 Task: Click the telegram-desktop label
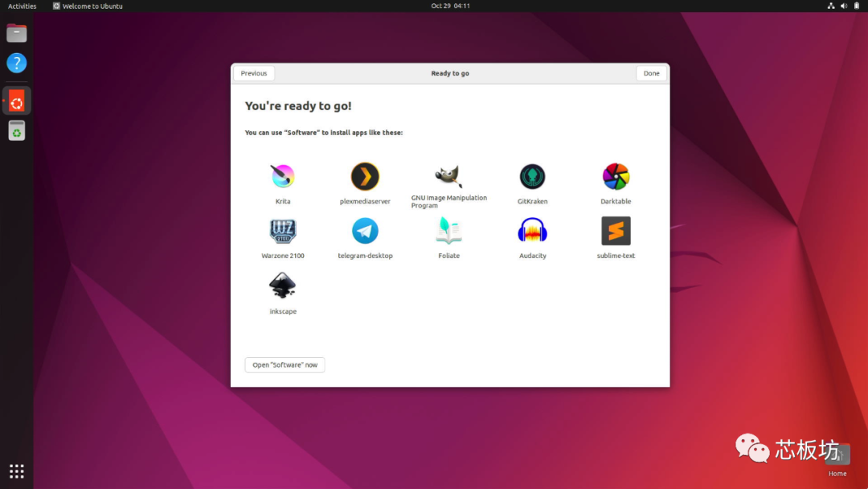(366, 256)
